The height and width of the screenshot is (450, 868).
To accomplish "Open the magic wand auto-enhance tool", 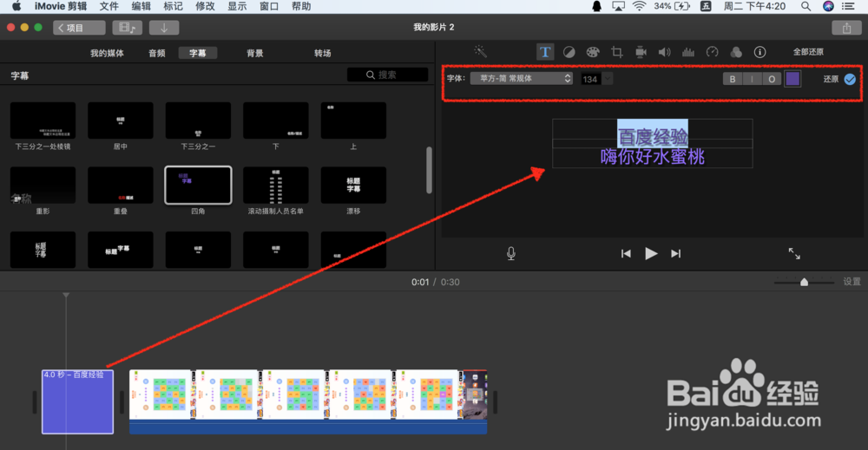I will [x=481, y=51].
